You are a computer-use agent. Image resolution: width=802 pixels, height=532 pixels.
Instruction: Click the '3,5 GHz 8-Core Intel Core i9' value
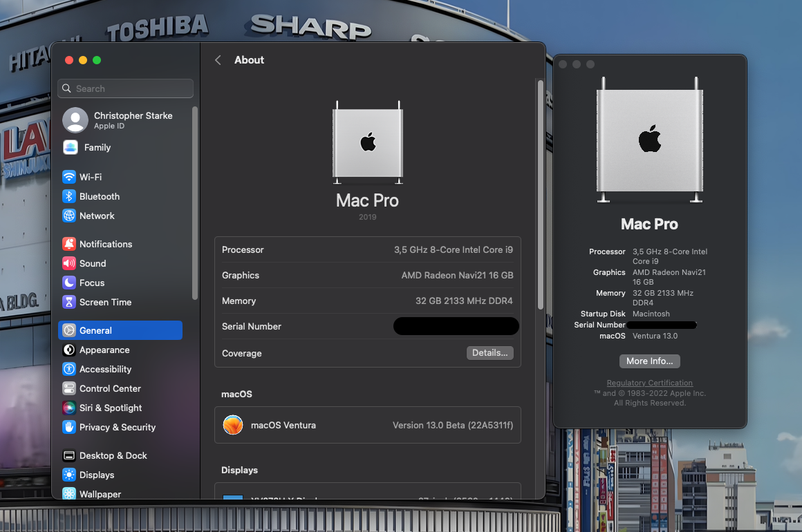(x=453, y=249)
